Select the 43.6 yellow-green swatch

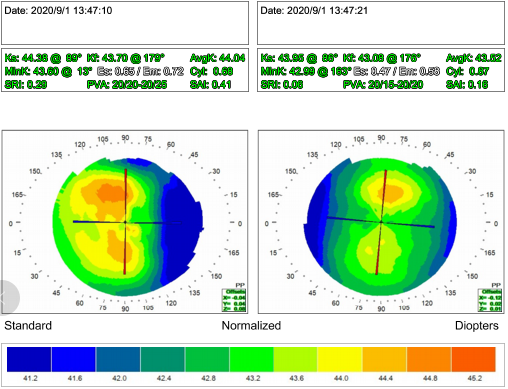(295, 359)
